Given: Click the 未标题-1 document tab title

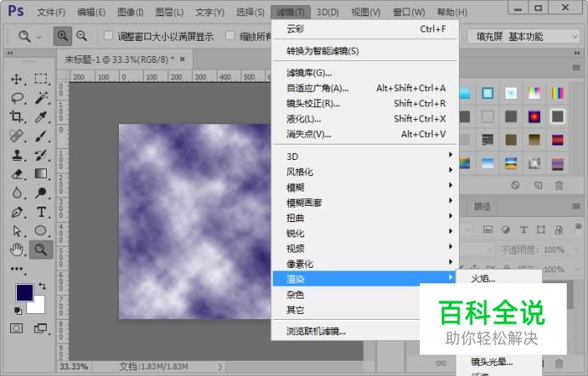Looking at the screenshot, I should pos(119,60).
